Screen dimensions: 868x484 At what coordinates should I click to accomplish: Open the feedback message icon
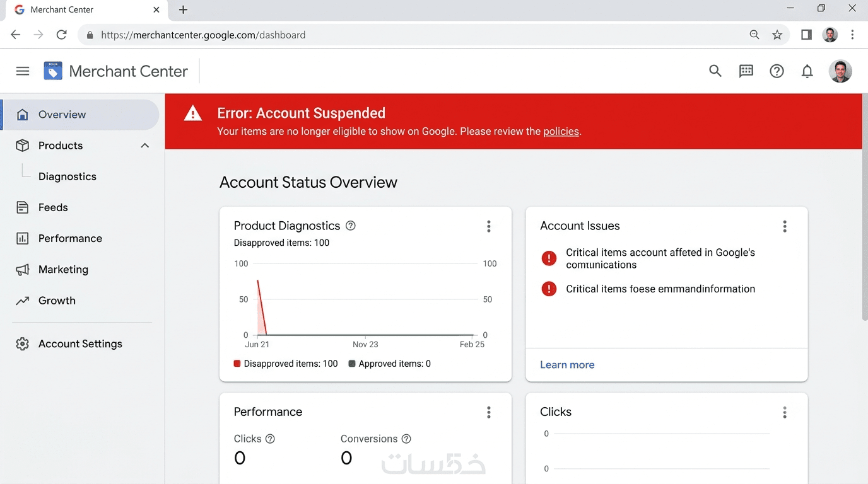click(746, 71)
